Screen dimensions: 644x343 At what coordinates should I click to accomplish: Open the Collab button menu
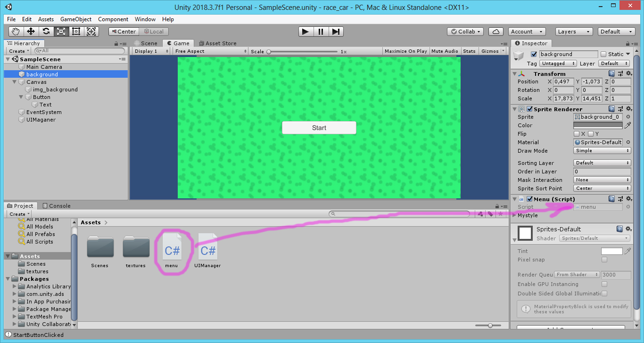465,32
